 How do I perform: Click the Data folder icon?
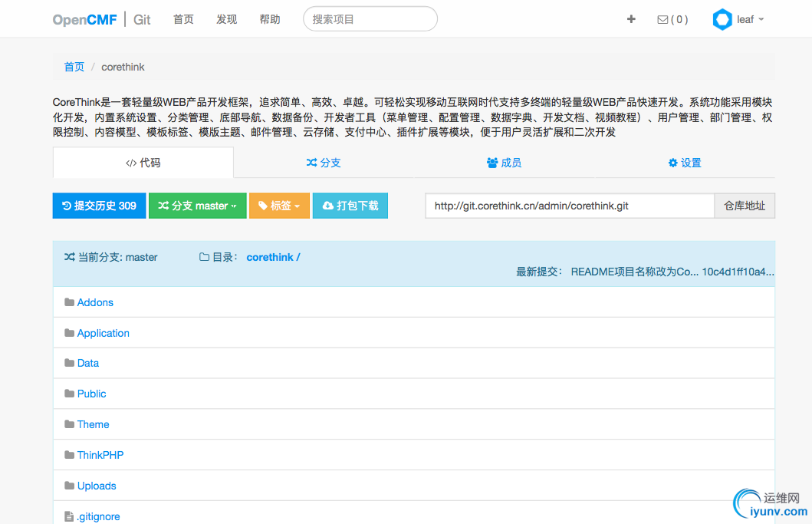[70, 363]
